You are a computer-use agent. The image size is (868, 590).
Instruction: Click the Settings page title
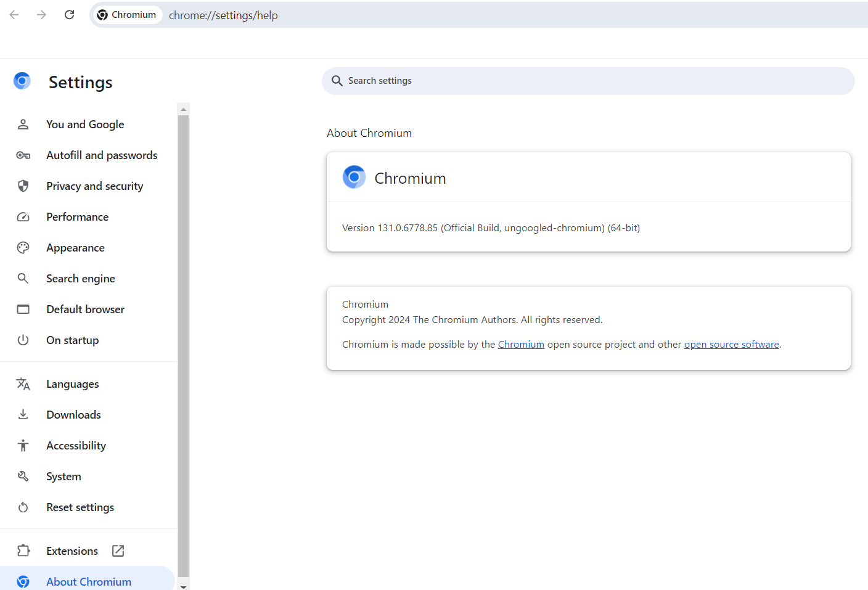coord(81,82)
